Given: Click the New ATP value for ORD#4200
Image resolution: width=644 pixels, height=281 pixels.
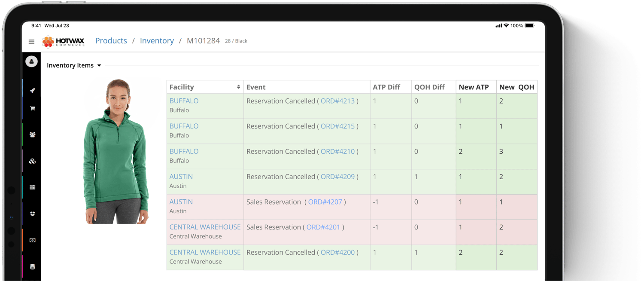Looking at the screenshot, I should tap(461, 253).
